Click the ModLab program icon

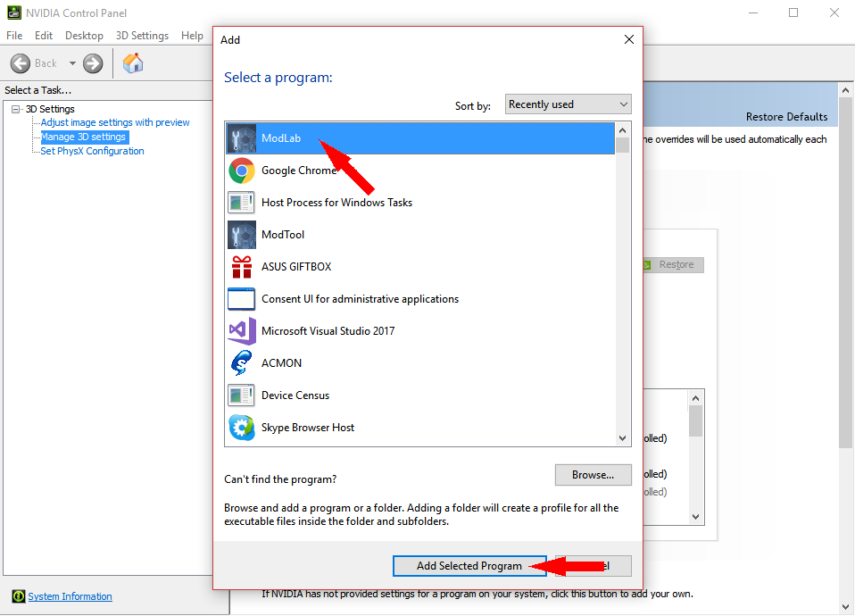(242, 138)
